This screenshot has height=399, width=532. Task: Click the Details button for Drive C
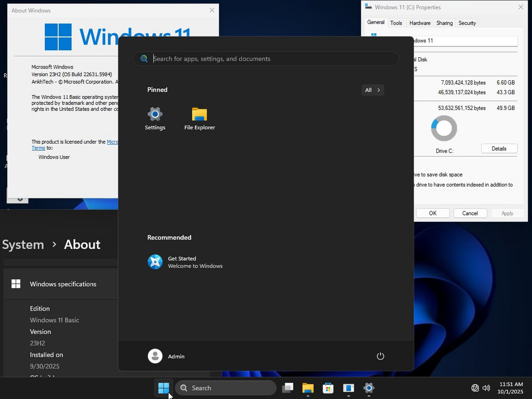(x=499, y=148)
